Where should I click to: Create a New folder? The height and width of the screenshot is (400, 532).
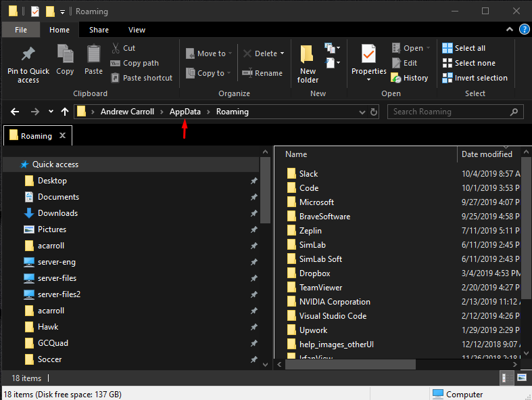(x=308, y=64)
